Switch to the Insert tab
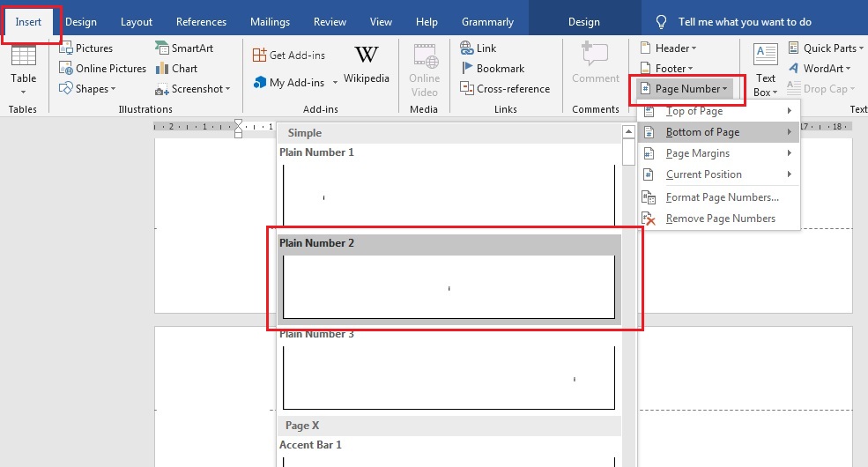This screenshot has width=868, height=467. pyautogui.click(x=28, y=22)
